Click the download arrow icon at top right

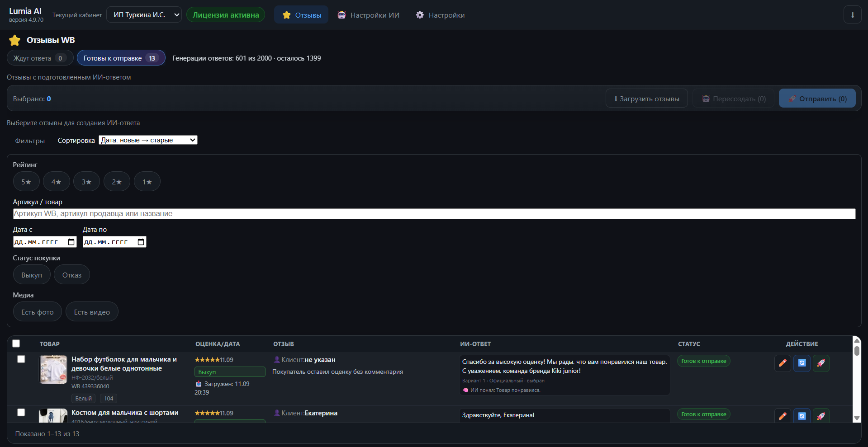pyautogui.click(x=853, y=15)
